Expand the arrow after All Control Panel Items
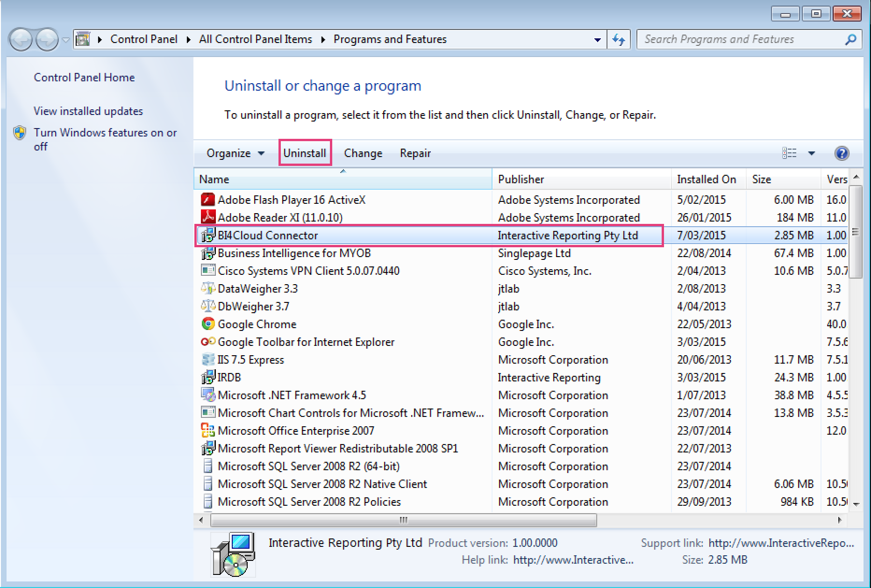Image resolution: width=871 pixels, height=588 pixels. coord(323,40)
